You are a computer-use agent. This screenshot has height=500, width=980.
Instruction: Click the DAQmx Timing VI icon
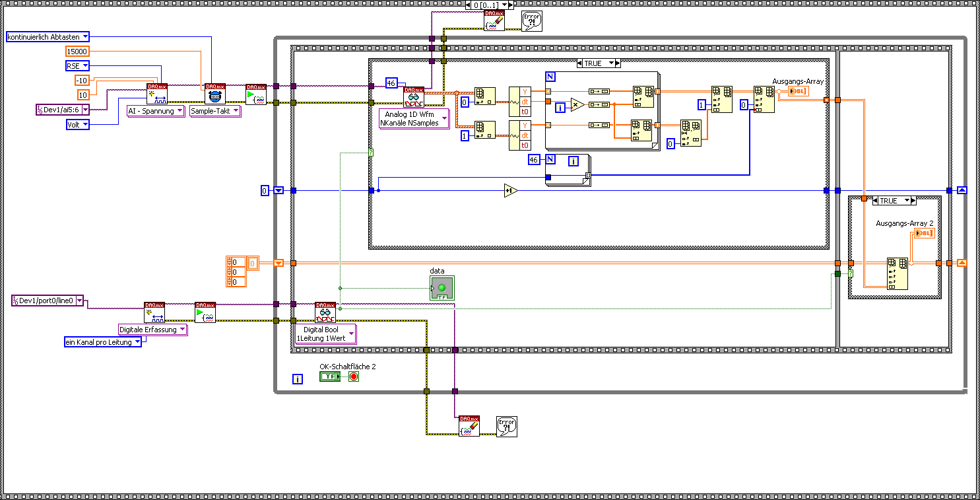tap(215, 94)
